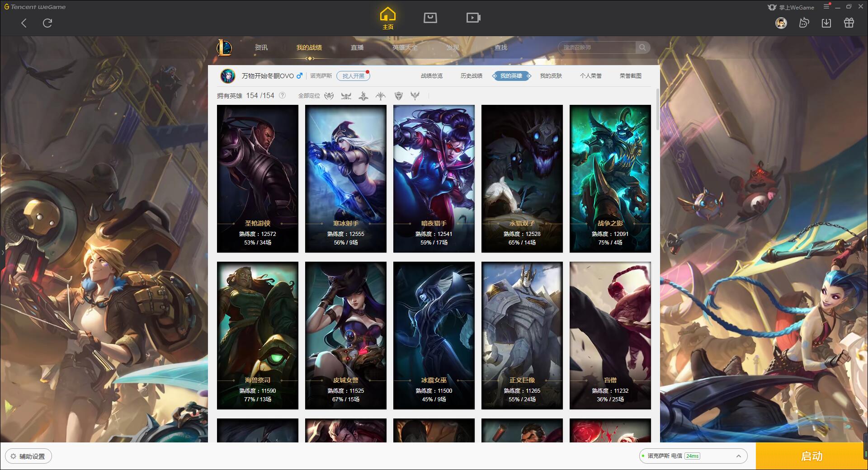
Task: Open the 正义巨像 hero card
Action: click(x=522, y=335)
